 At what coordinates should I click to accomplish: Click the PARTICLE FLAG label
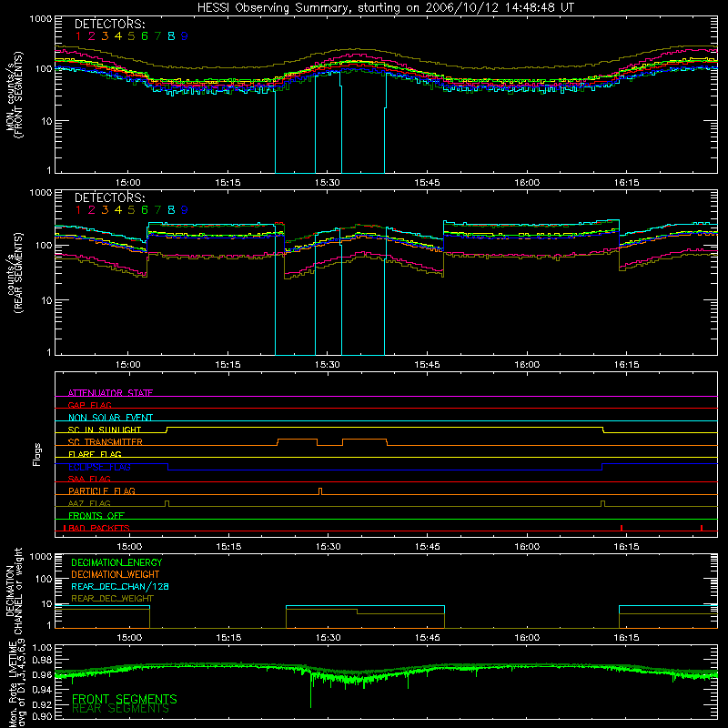[x=102, y=491]
